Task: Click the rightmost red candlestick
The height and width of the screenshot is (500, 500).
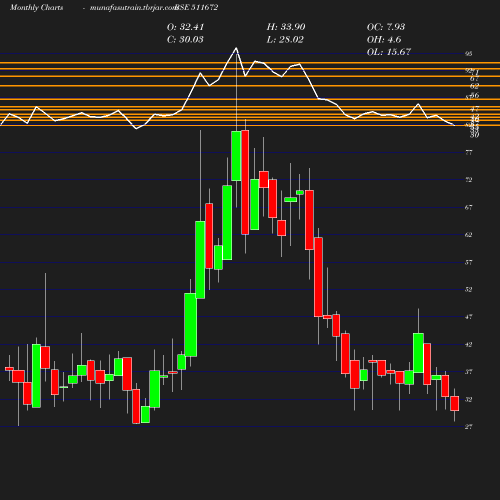Action: (x=455, y=403)
